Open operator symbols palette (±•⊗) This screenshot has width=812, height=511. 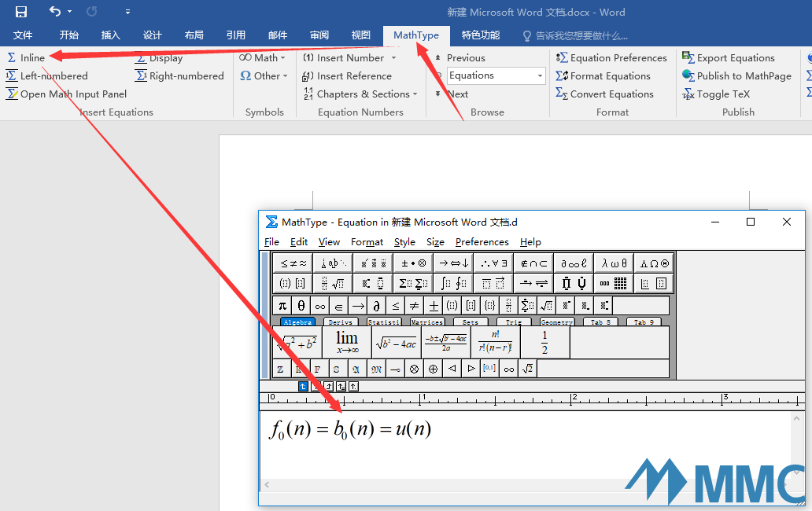(x=414, y=263)
